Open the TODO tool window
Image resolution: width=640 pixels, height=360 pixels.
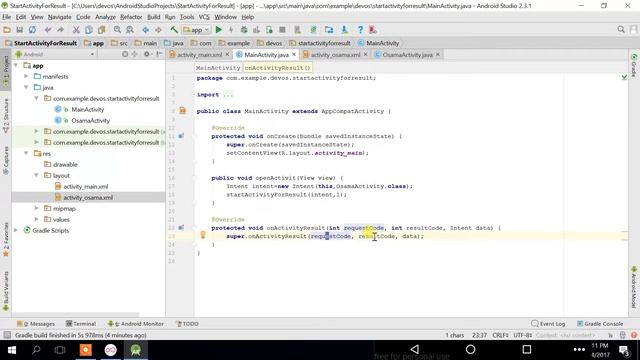point(187,324)
